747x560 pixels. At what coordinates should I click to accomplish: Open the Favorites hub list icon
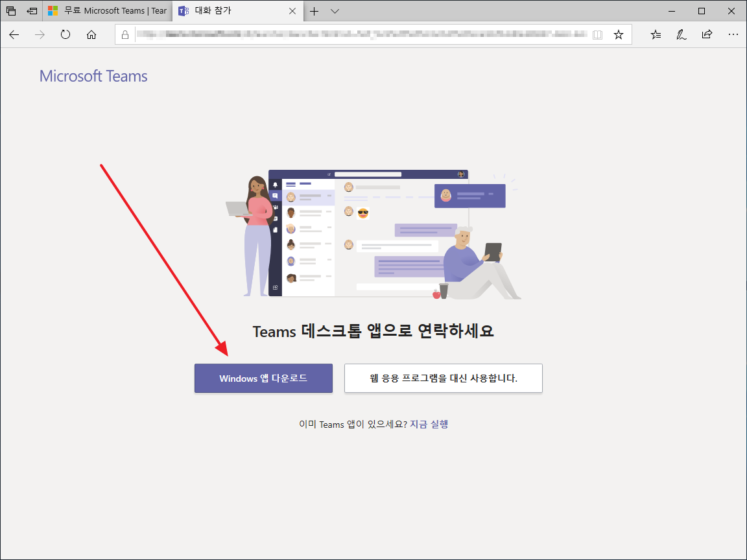[656, 35]
